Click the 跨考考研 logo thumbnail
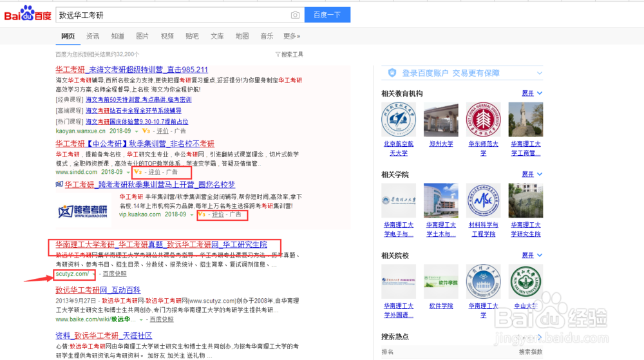The width and height of the screenshot is (644, 360). pyautogui.click(x=83, y=211)
